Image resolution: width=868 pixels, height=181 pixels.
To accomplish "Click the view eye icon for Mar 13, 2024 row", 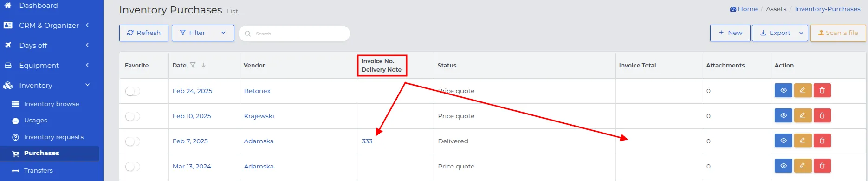I will click(x=783, y=166).
